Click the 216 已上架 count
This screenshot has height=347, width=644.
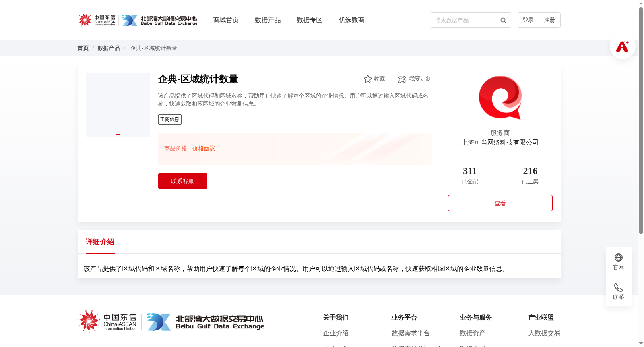530,176
